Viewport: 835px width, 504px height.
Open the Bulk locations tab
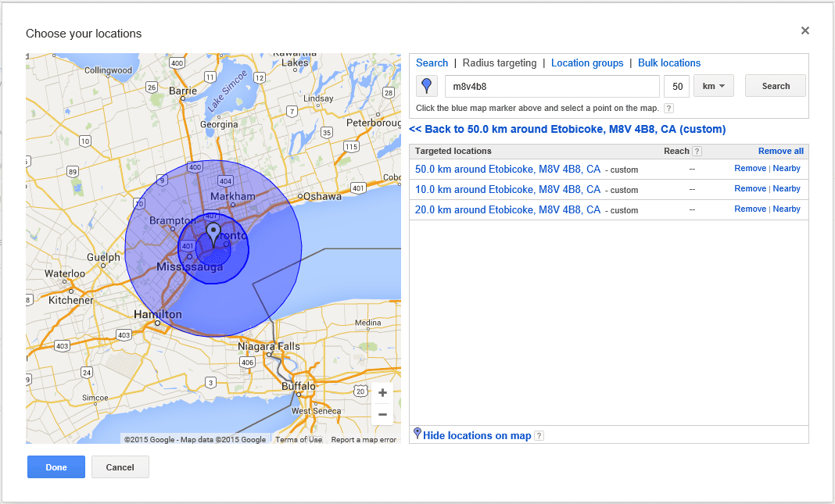[x=669, y=63]
